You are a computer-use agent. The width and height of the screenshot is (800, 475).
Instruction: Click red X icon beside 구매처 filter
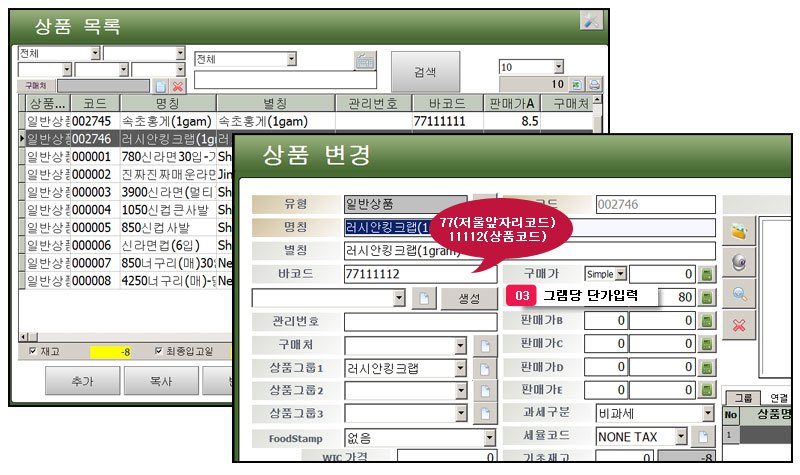pos(178,86)
